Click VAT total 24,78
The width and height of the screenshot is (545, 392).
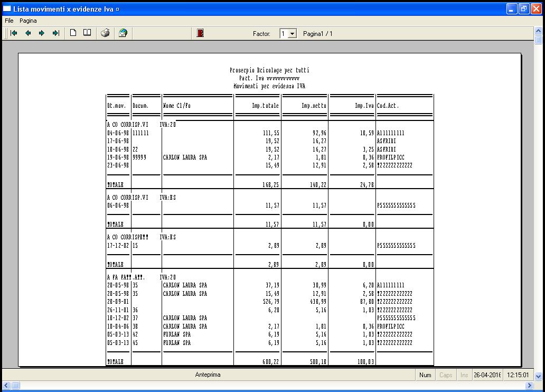click(x=367, y=185)
